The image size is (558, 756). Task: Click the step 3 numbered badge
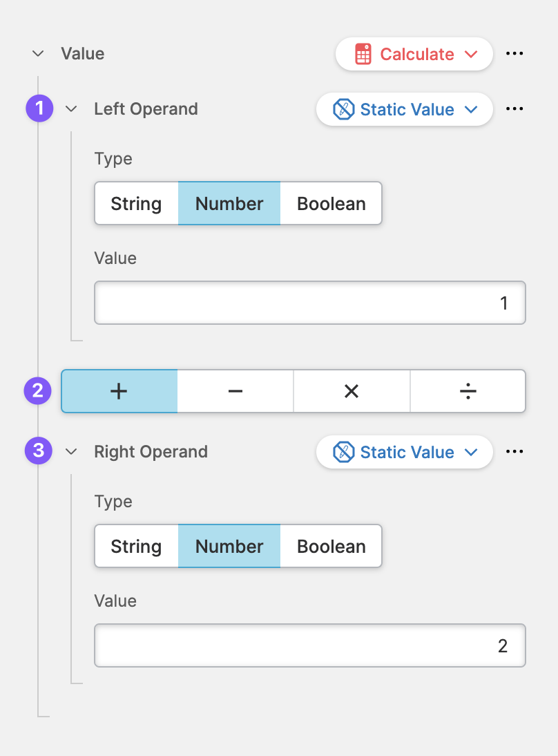point(38,451)
